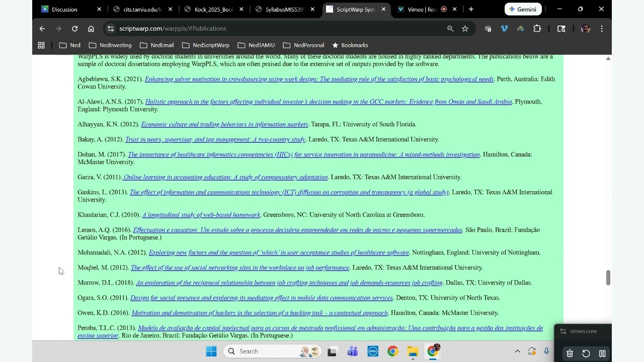Open the tab search side panel icon
The height and width of the screenshot is (362, 644).
pos(561,29)
